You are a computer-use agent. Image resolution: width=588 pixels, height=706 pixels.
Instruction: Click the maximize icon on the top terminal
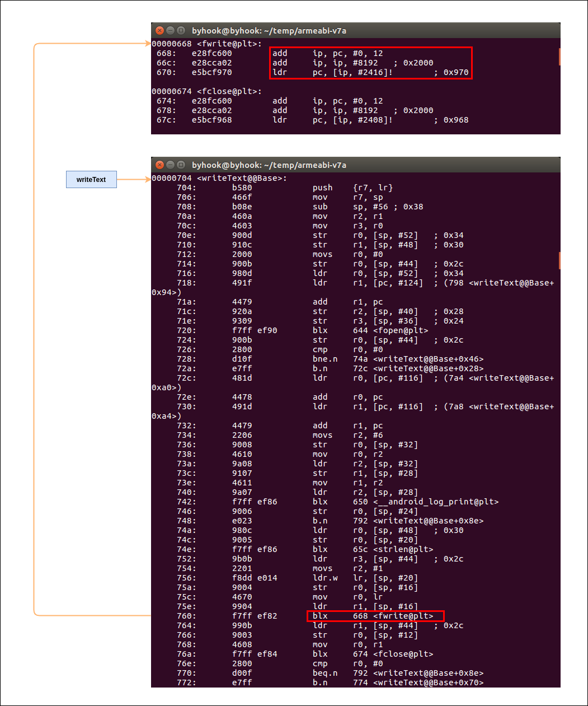point(180,30)
